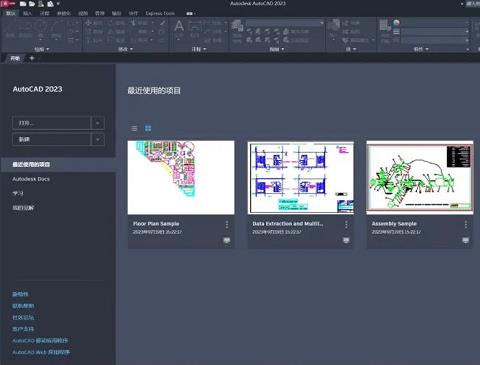Click the Save As icon in quick access toolbar
This screenshot has width=480, height=365.
[50, 4]
